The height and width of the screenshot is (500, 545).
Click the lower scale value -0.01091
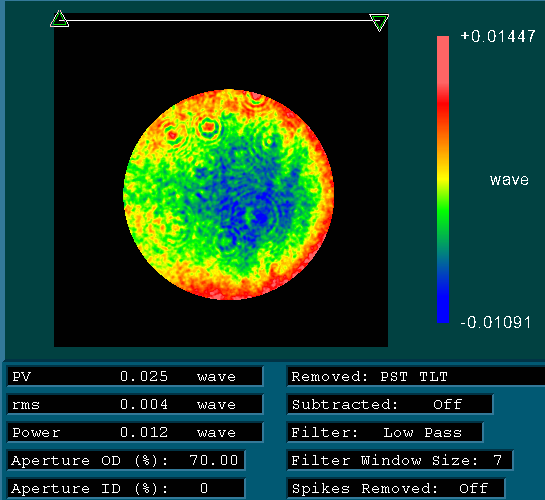coord(496,322)
